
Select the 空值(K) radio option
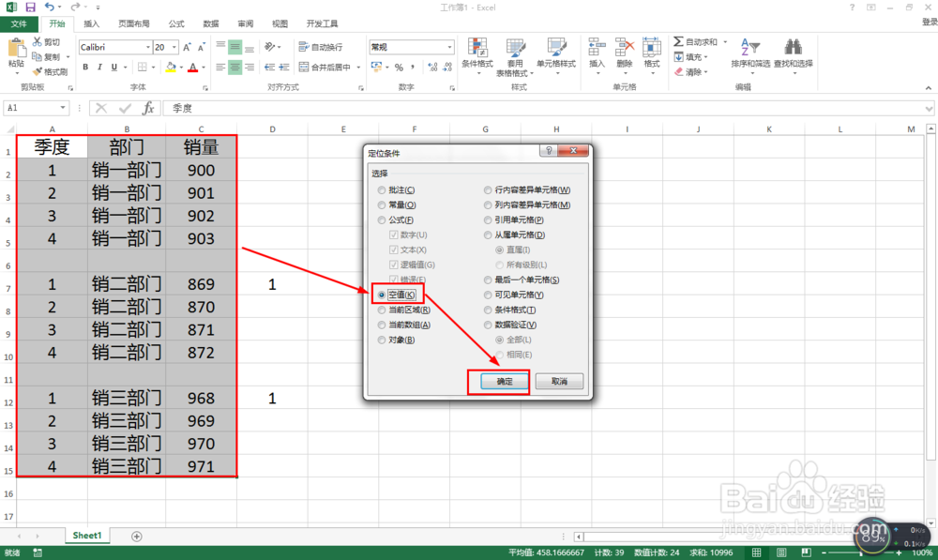(x=382, y=295)
